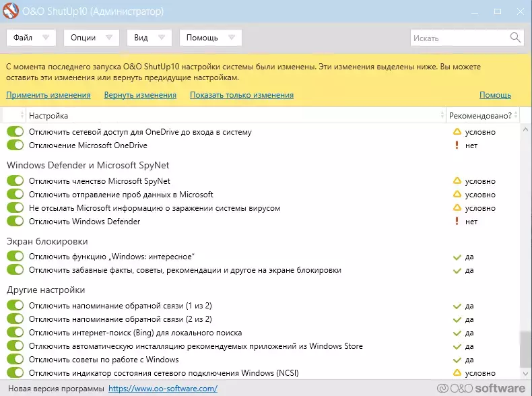Viewport: 532px width, 396px height.
Task: Click green checkmark for советы по работе с Windows
Action: pos(457,360)
